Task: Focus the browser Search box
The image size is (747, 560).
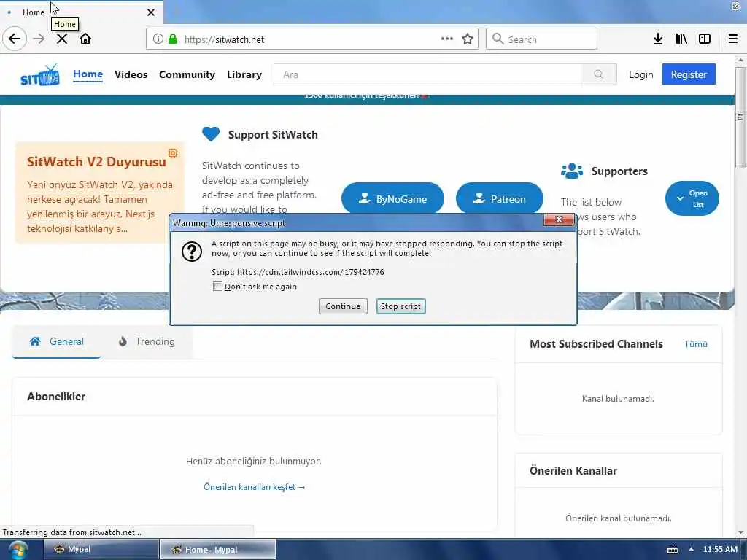Action: pos(541,39)
